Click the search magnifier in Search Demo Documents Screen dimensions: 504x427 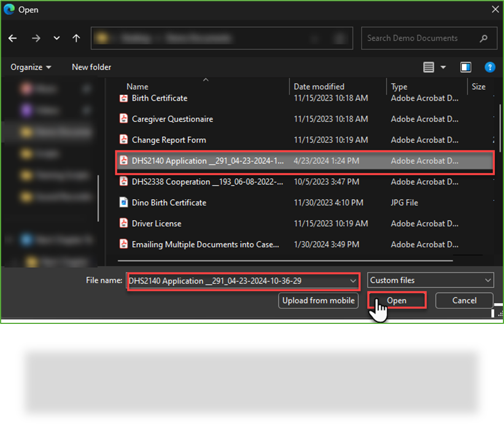coord(483,38)
